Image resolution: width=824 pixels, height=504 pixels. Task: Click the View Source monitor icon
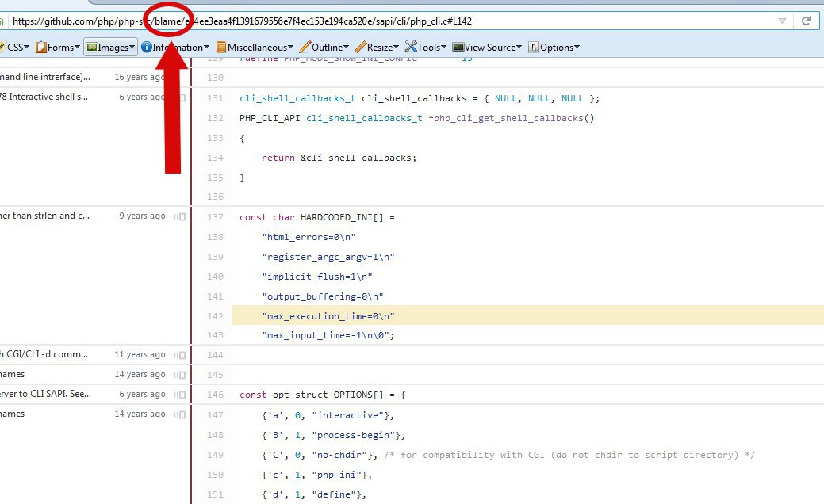[458, 48]
